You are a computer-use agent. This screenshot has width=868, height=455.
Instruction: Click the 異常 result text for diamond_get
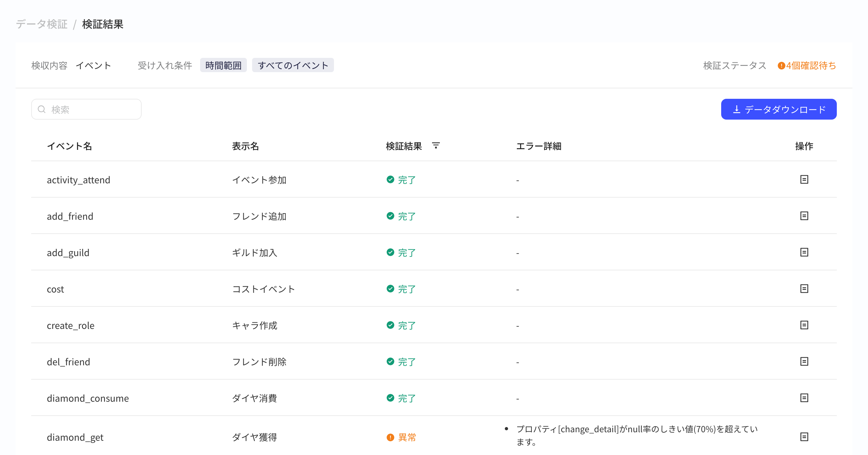point(407,437)
